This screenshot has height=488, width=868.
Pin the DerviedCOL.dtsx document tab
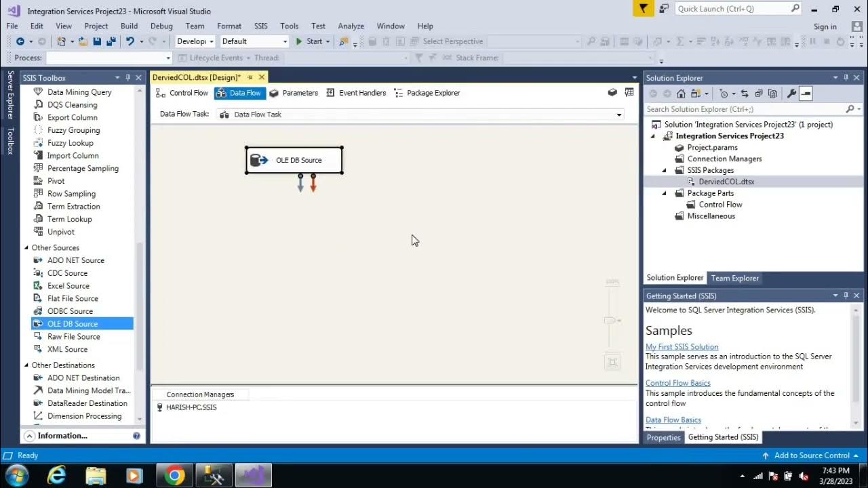250,77
